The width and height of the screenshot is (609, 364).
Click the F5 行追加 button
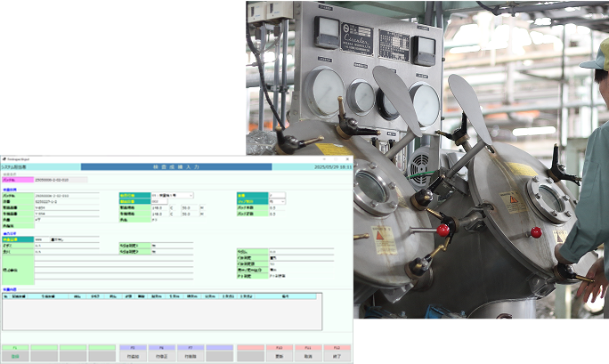(x=133, y=353)
